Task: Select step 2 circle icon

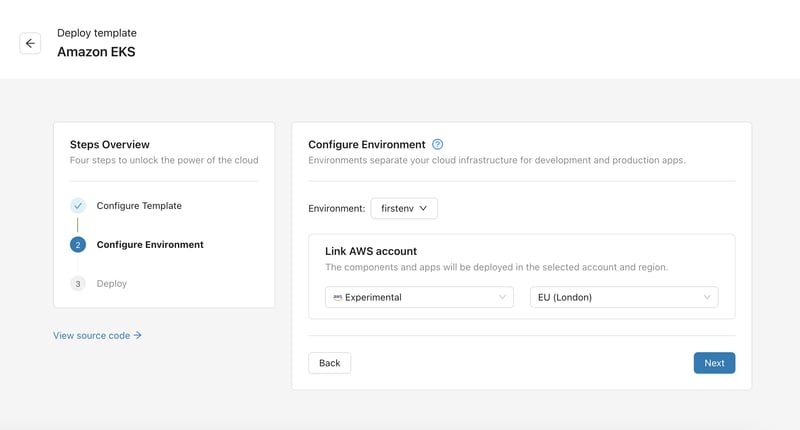Action: (78, 245)
